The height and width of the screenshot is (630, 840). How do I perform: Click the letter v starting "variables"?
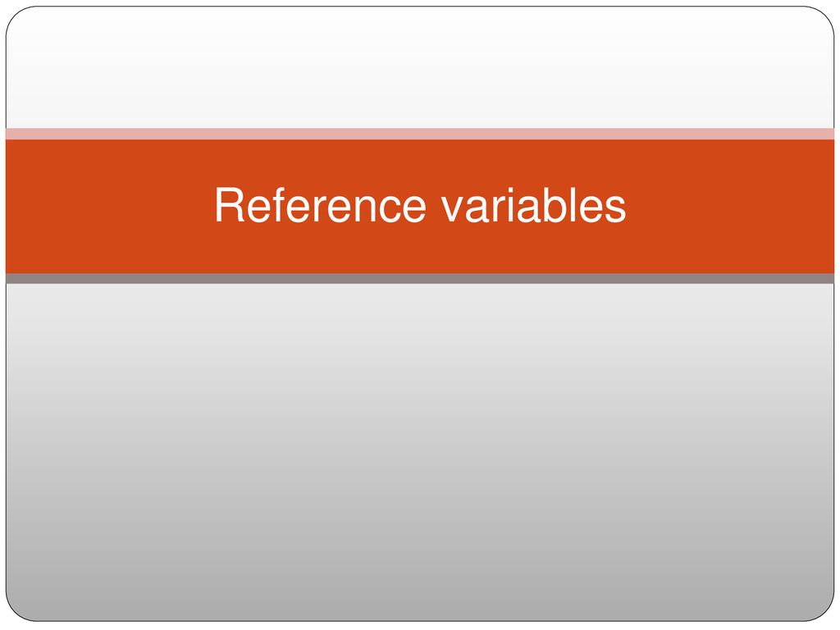[x=451, y=209]
